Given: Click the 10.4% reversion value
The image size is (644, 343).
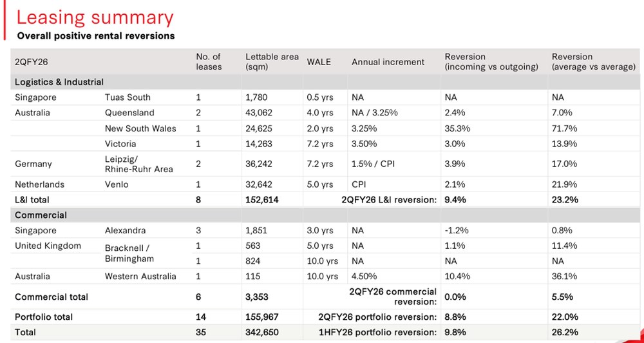Looking at the screenshot, I should (457, 277).
